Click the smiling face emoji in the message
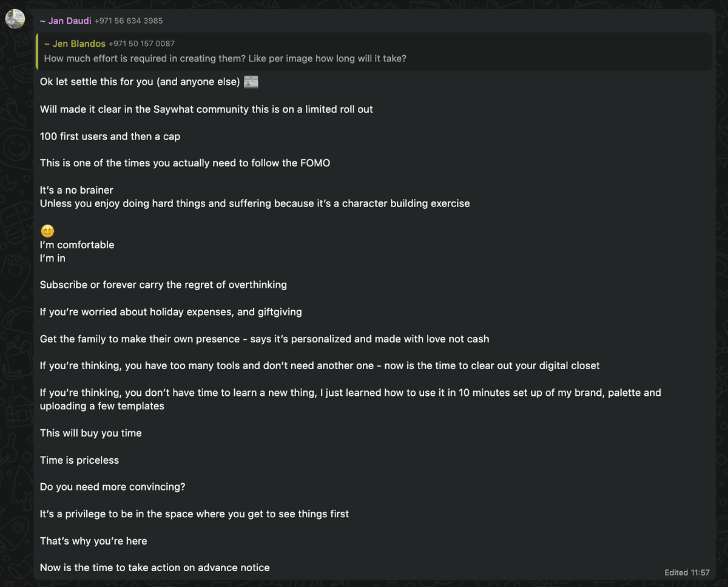The height and width of the screenshot is (587, 728). point(47,231)
